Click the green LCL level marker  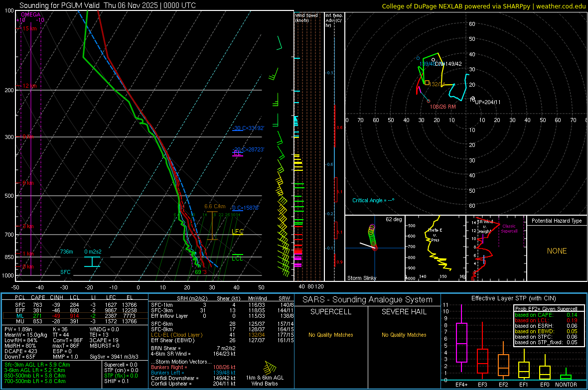coord(237,257)
